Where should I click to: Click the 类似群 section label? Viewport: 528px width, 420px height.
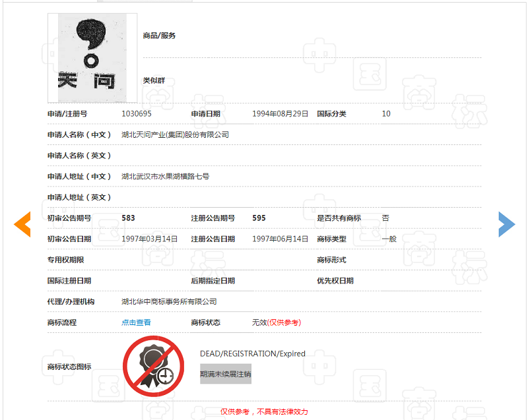tap(154, 80)
